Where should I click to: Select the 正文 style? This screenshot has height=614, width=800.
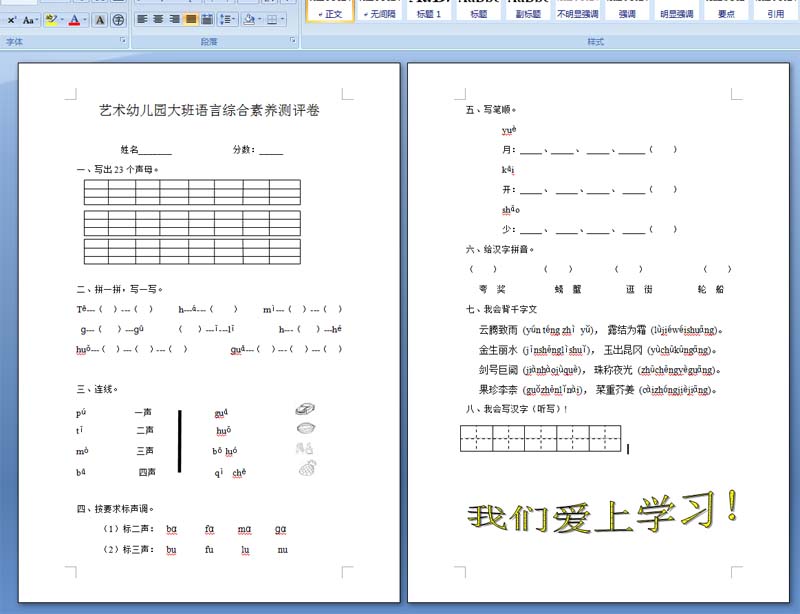click(x=330, y=11)
